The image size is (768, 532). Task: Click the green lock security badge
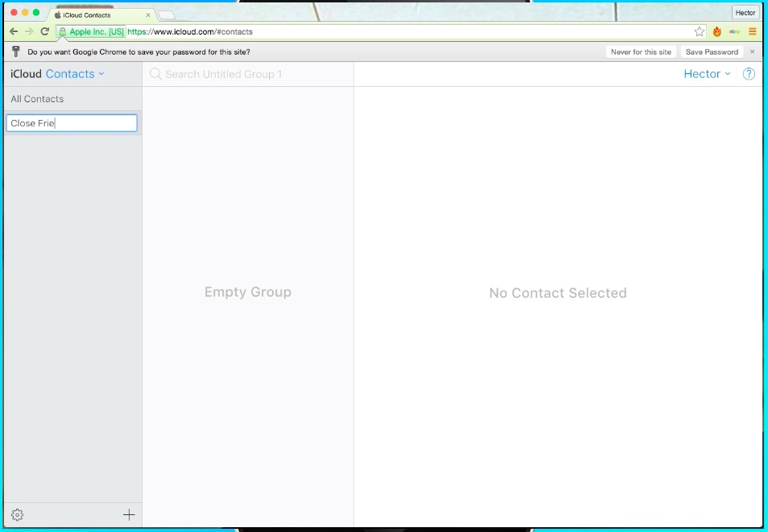[x=92, y=32]
